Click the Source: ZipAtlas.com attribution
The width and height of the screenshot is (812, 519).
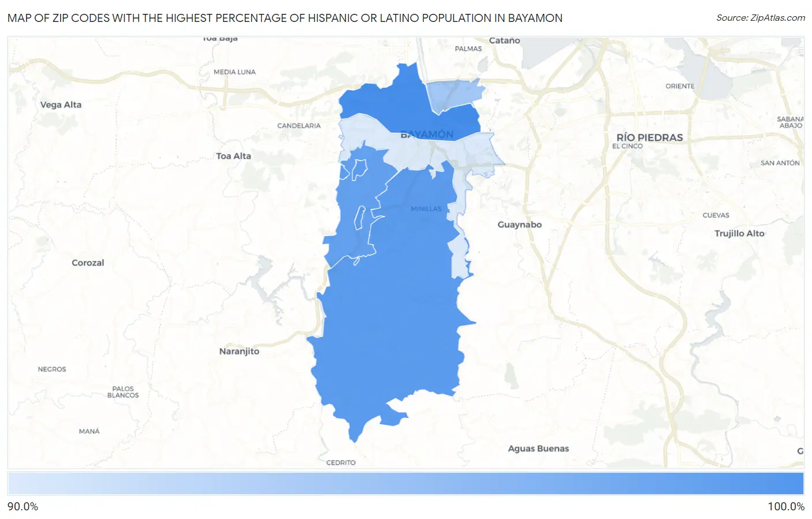(761, 18)
